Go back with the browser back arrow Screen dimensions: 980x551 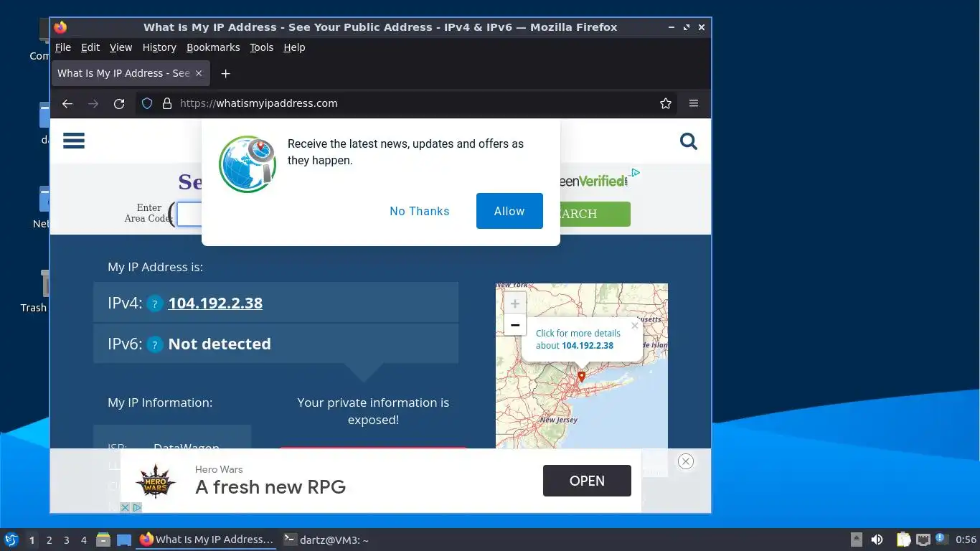coord(67,103)
